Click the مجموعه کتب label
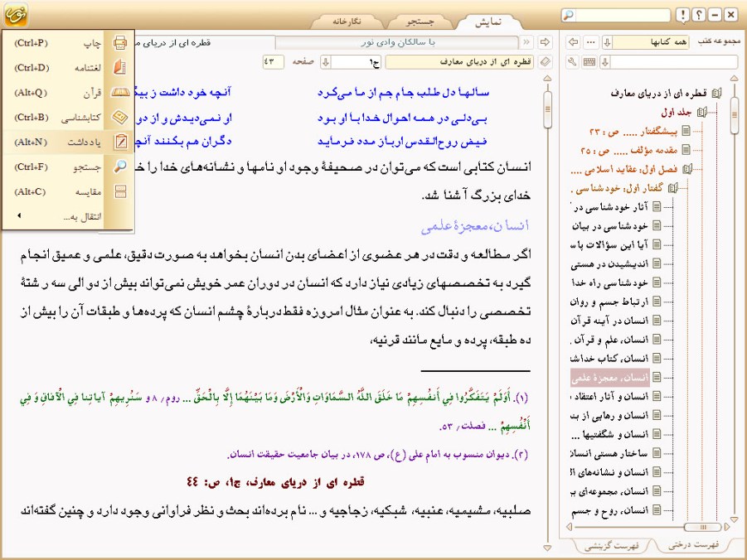 (x=719, y=41)
